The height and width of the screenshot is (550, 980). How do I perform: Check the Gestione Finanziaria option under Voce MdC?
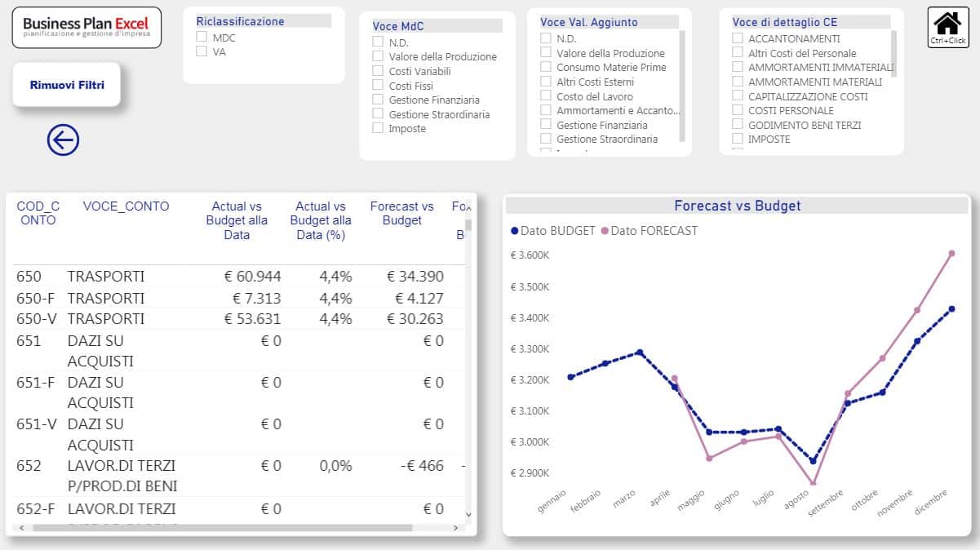pyautogui.click(x=378, y=100)
